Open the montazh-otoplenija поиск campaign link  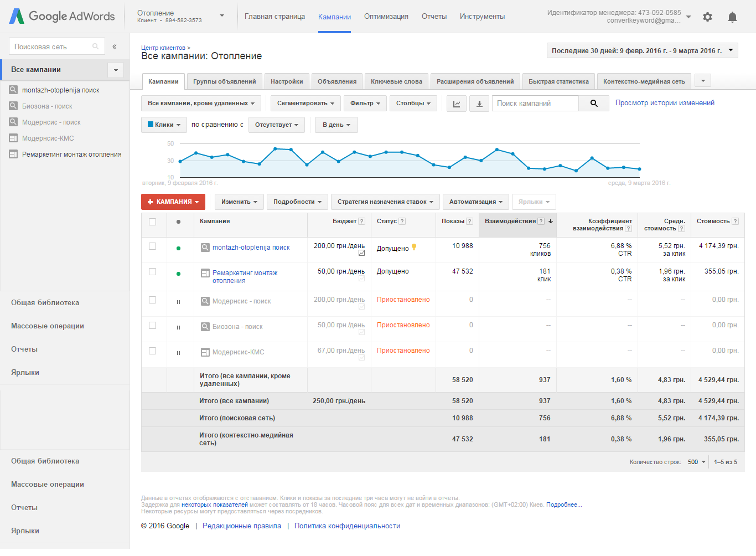[251, 248]
